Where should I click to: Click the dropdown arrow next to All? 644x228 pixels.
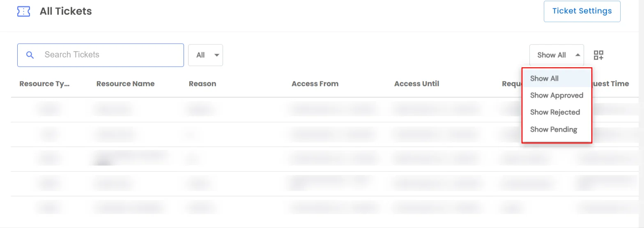[x=216, y=55]
